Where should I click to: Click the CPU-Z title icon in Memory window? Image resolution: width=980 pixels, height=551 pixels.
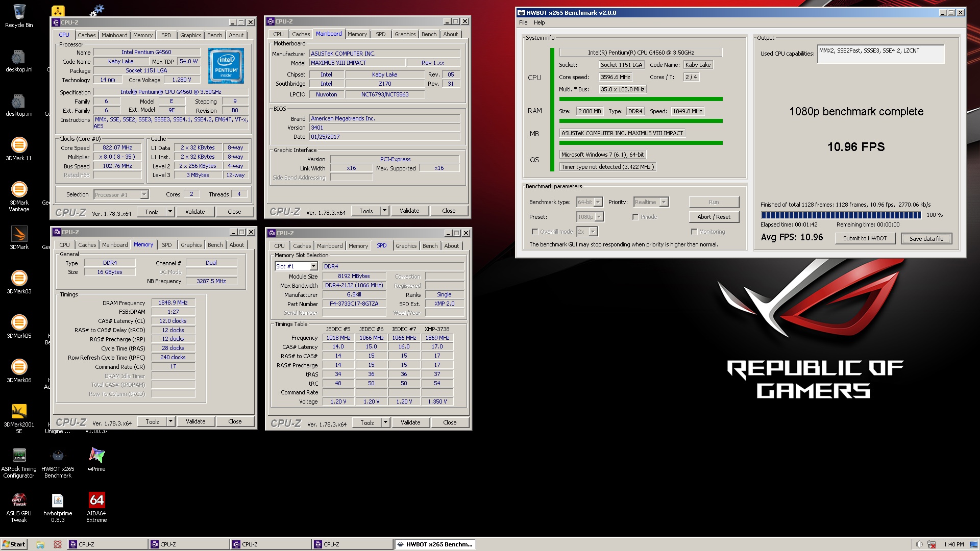[x=57, y=232]
